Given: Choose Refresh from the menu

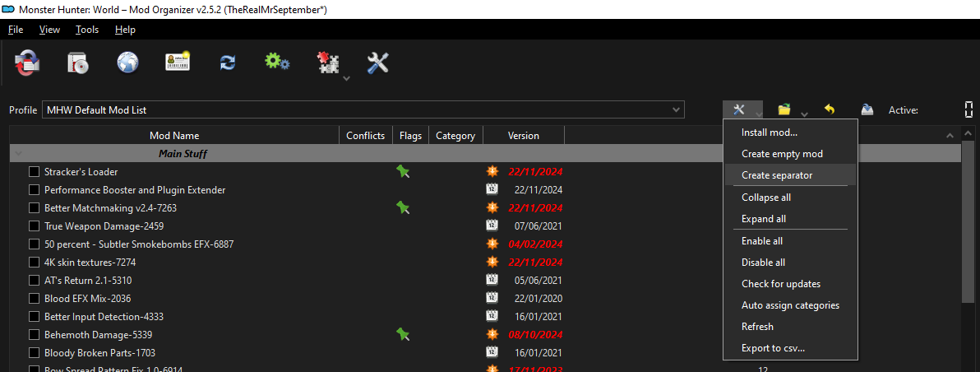Looking at the screenshot, I should (791, 327).
